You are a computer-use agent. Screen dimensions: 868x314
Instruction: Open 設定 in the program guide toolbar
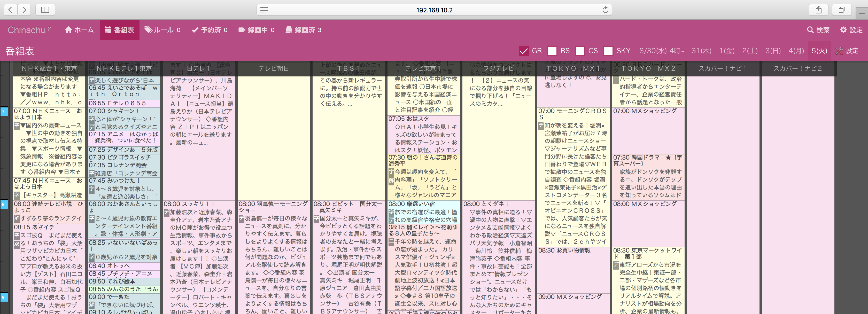[847, 51]
